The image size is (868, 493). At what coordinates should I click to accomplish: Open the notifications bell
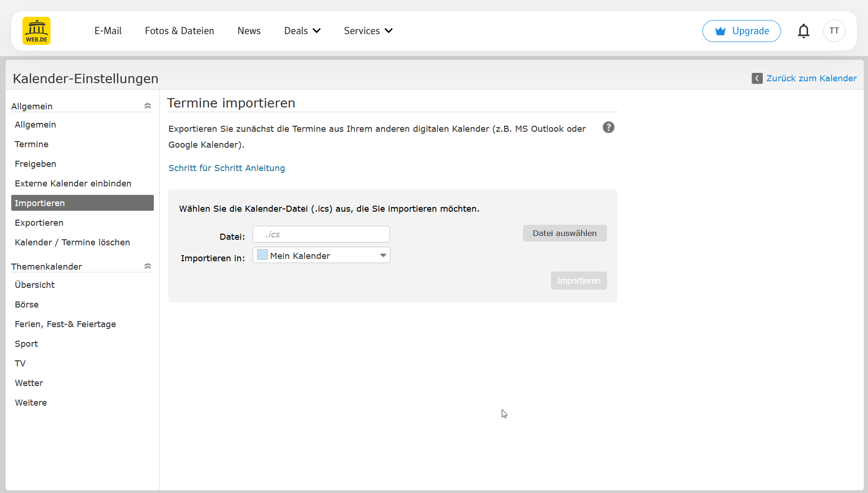coord(803,31)
